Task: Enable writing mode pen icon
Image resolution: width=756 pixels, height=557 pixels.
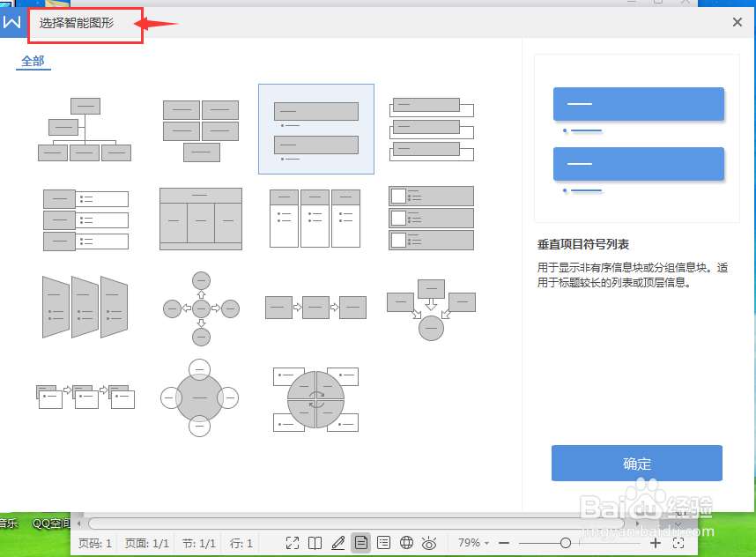Action: pos(338,543)
